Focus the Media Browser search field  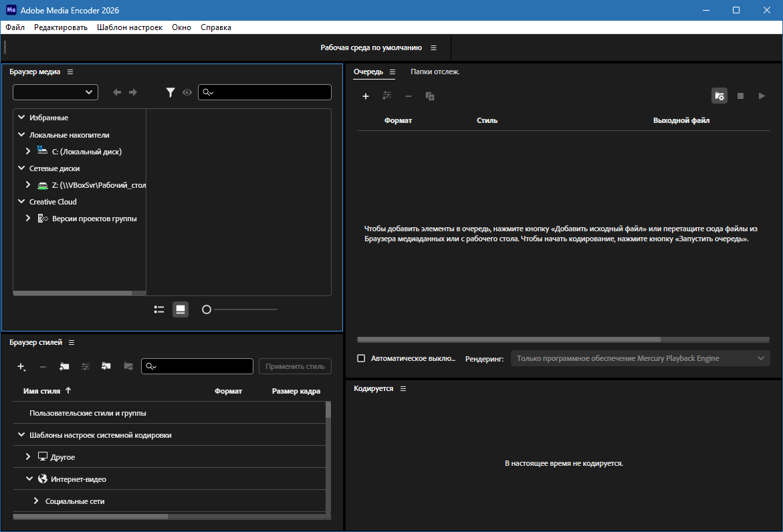coord(265,92)
